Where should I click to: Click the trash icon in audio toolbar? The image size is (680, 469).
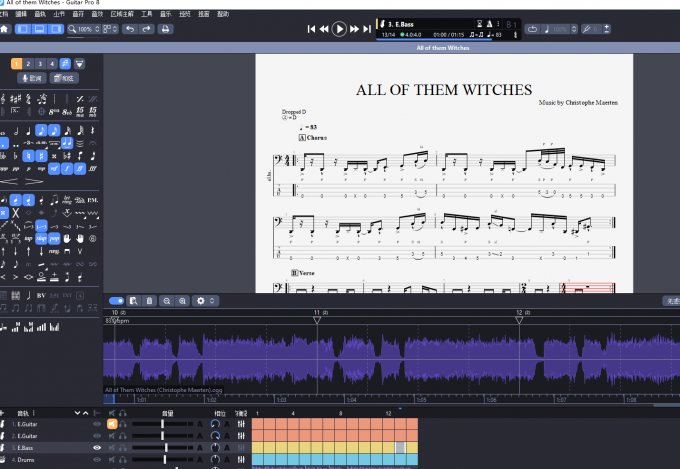pos(149,301)
